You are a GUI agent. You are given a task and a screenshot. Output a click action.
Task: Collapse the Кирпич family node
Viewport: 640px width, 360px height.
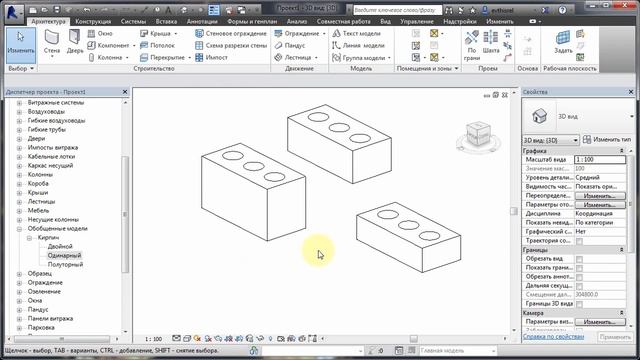pyautogui.click(x=29, y=238)
